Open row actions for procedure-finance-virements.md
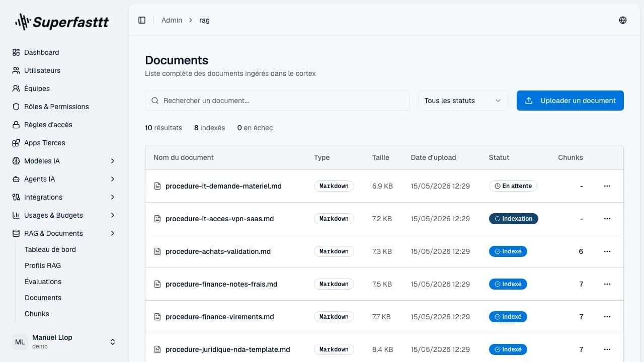Image resolution: width=644 pixels, height=362 pixels. [x=607, y=317]
